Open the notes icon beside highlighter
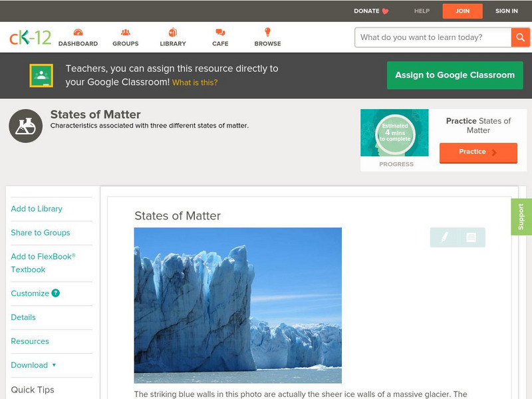The width and height of the screenshot is (532, 399). coord(471,237)
